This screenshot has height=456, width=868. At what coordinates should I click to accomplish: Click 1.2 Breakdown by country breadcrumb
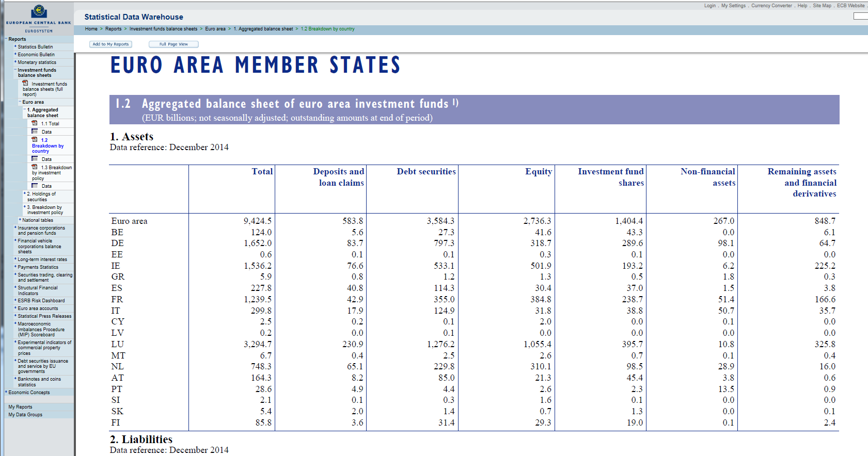pos(327,29)
